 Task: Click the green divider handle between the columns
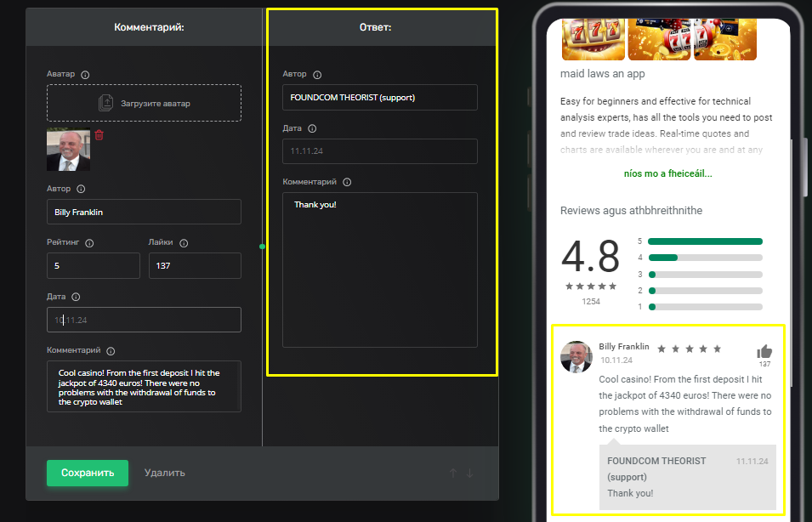click(262, 247)
